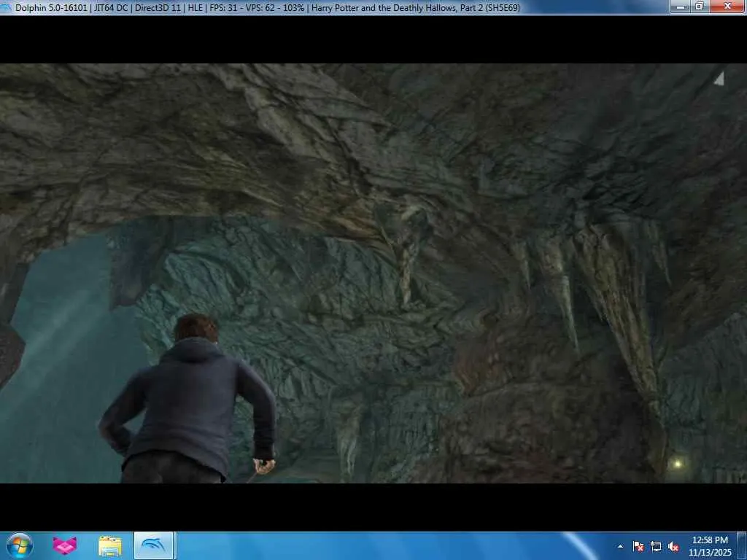Click the Dolphin icon in the title bar
Image resolution: width=747 pixels, height=560 pixels.
coord(6,7)
